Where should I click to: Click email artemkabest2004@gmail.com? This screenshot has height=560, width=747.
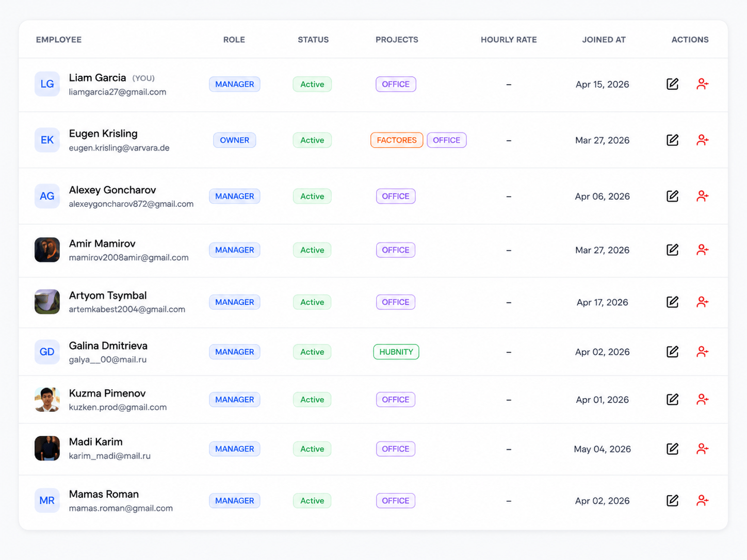[127, 309]
